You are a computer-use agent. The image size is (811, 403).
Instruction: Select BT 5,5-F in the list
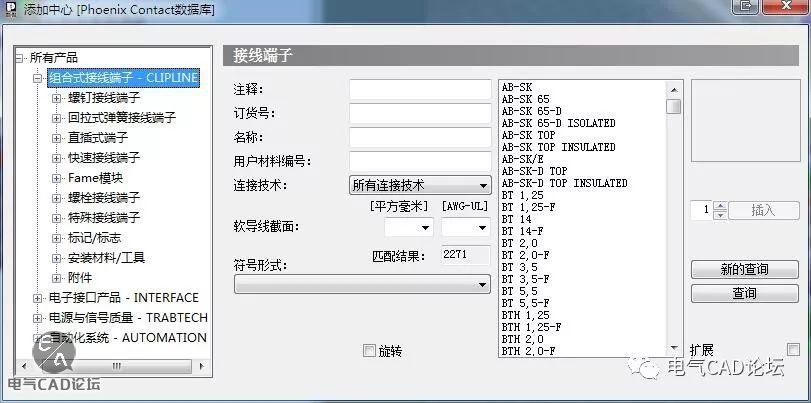tap(525, 303)
